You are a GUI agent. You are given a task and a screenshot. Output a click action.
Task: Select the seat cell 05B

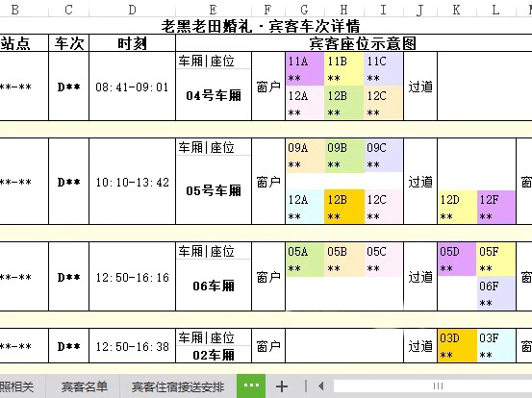click(x=344, y=260)
